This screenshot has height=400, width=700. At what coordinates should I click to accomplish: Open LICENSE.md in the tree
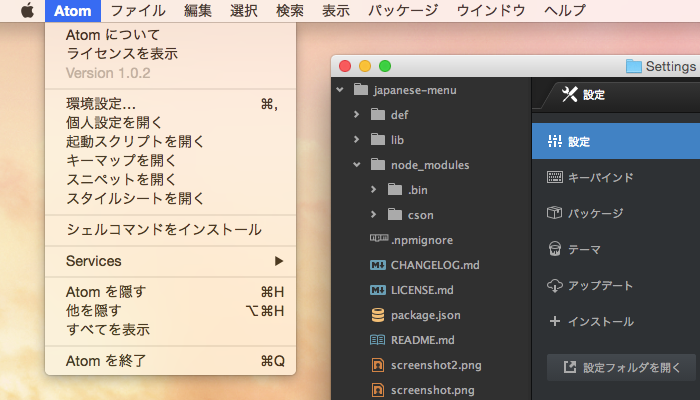pyautogui.click(x=422, y=290)
